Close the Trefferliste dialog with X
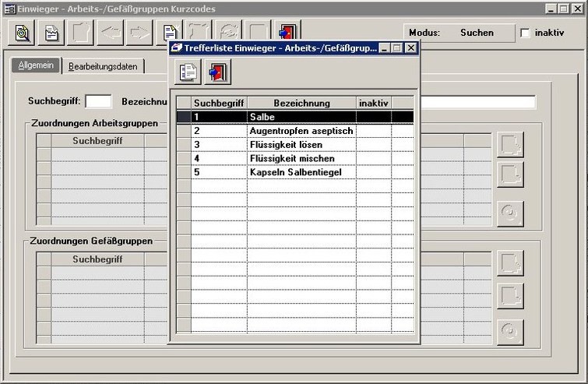Image resolution: width=588 pixels, height=384 pixels. (x=411, y=48)
